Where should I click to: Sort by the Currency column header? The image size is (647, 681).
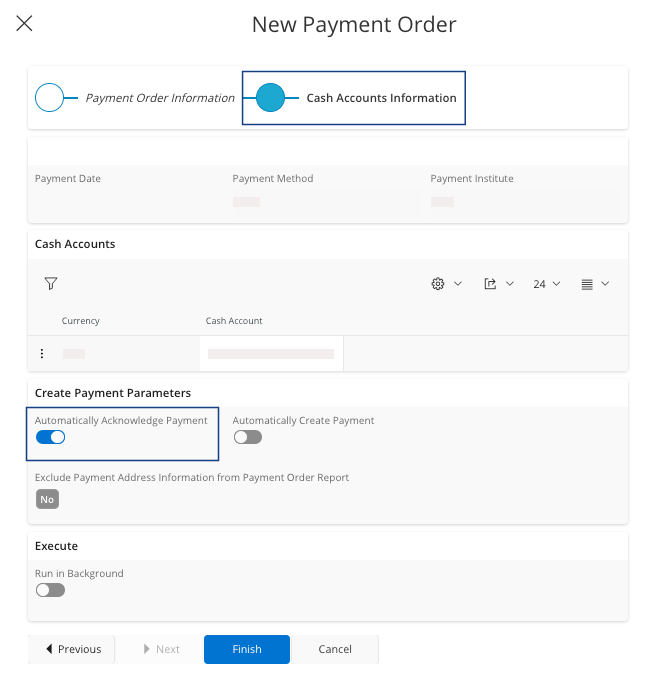point(81,321)
